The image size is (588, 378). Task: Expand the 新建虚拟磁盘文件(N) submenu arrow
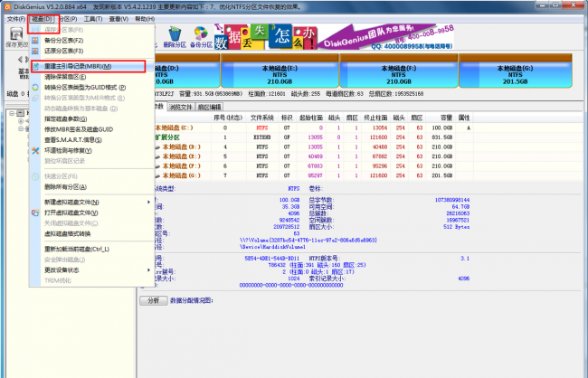pyautogui.click(x=149, y=203)
